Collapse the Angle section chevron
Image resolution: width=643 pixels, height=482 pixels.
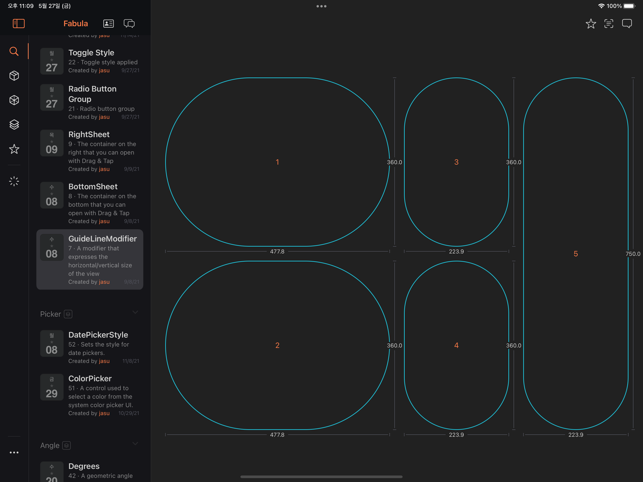135,444
